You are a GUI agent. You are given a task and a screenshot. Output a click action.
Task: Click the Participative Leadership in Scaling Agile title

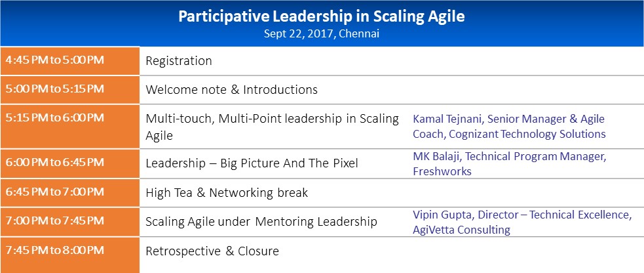322,17
